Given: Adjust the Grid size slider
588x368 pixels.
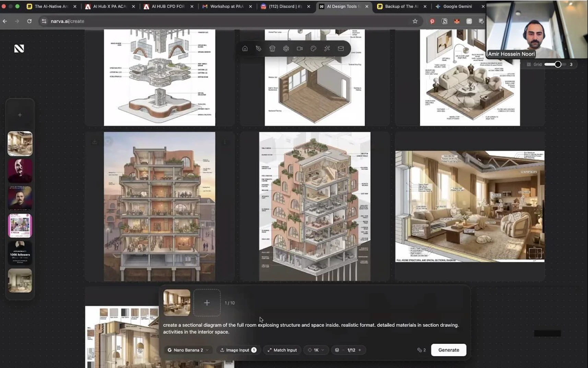Looking at the screenshot, I should [x=558, y=65].
